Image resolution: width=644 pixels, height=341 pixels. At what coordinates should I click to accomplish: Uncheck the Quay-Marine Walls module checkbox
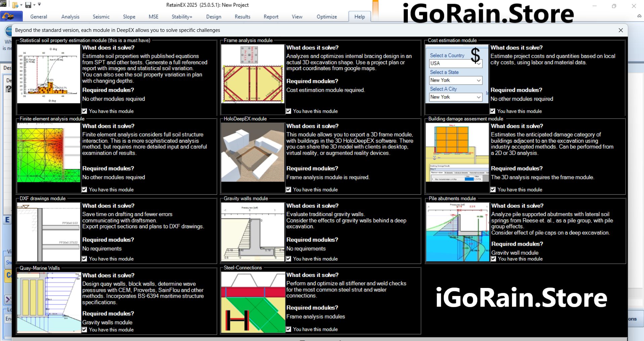point(85,330)
